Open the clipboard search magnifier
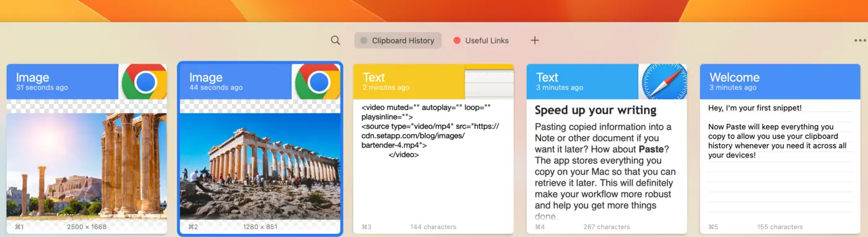This screenshot has height=237, width=868. (x=335, y=40)
